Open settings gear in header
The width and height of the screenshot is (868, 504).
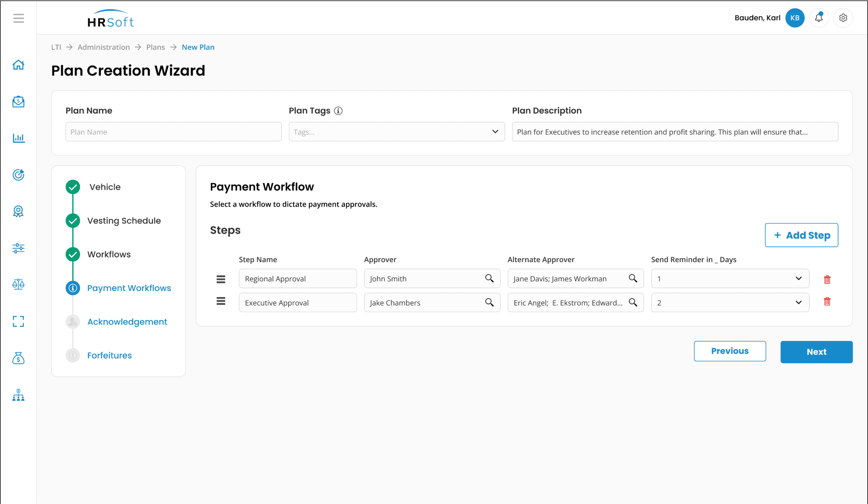click(843, 18)
